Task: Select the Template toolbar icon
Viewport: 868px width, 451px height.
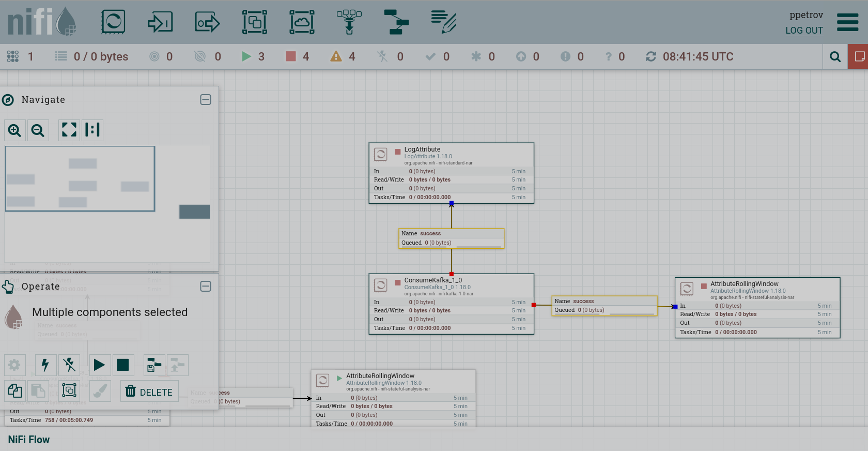Action: pos(396,22)
